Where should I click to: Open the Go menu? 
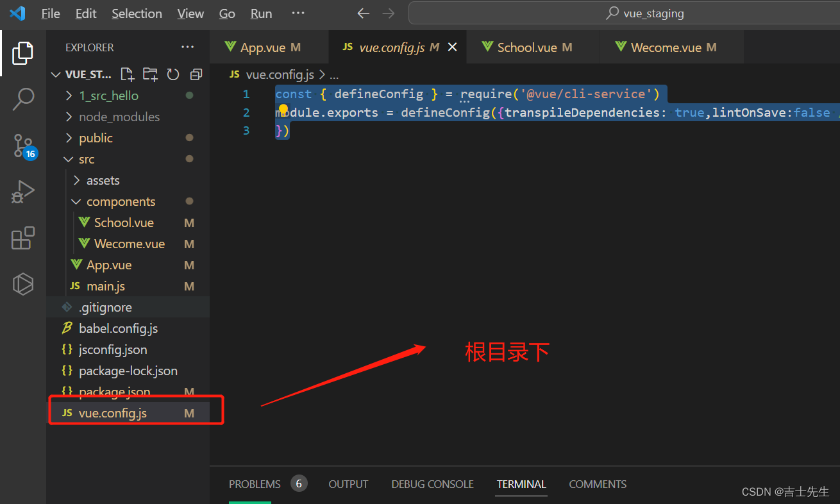(x=227, y=13)
